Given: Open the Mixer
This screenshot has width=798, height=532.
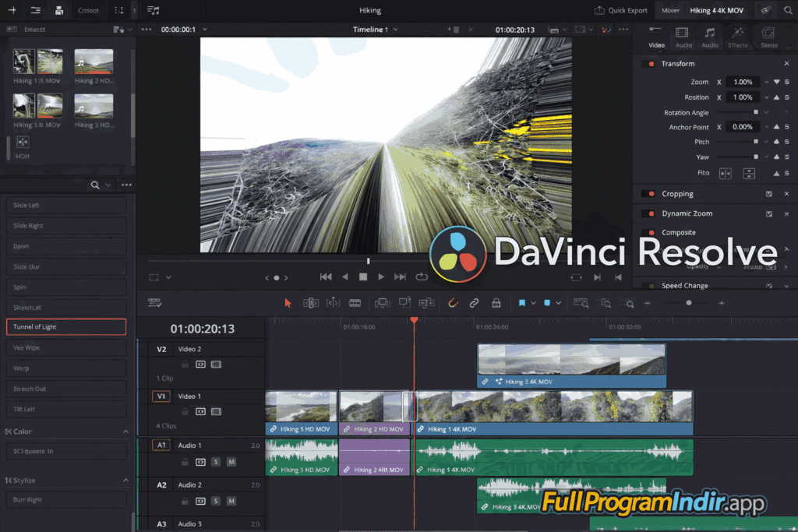Looking at the screenshot, I should click(670, 10).
